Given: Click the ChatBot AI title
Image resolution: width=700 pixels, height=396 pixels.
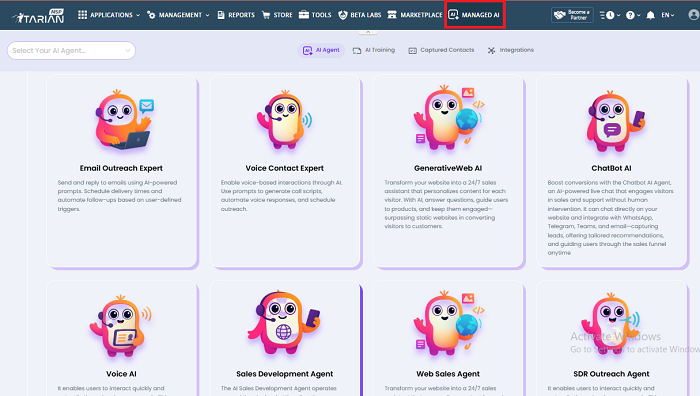Looking at the screenshot, I should [x=611, y=168].
